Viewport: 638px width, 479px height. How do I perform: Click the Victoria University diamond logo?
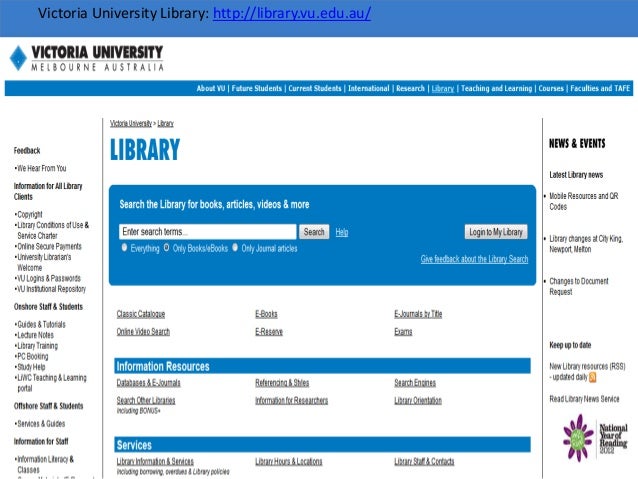tap(18, 58)
